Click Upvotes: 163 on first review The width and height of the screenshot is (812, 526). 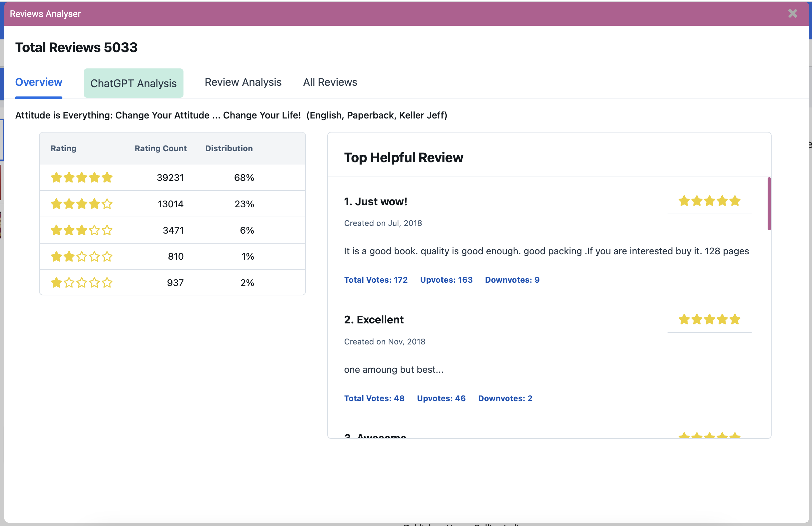coord(446,280)
